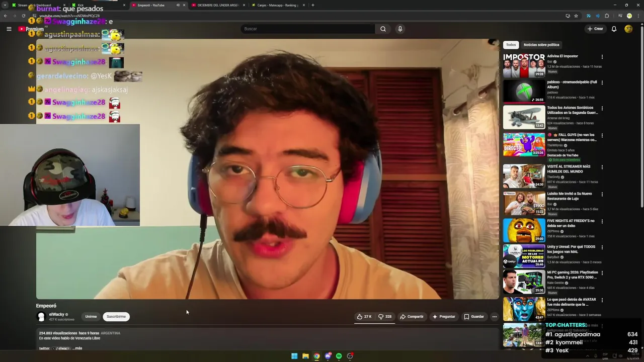644x362 pixels.
Task: Go back in browser history
Action: 5,16
